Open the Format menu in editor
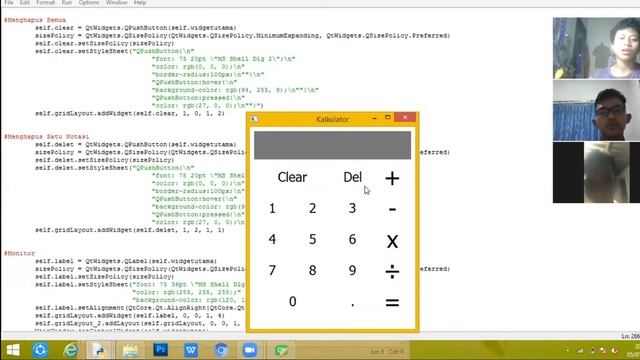The image size is (640, 360). tap(45, 3)
